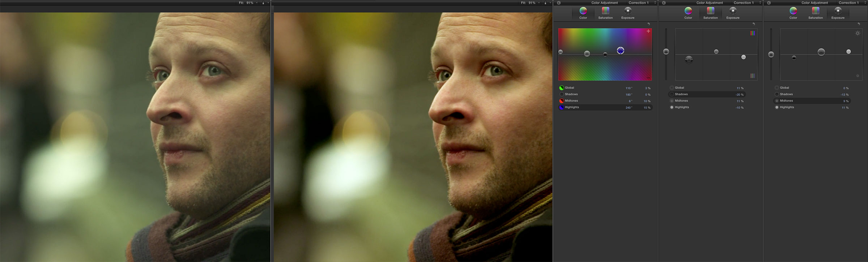Select the Shadows row in the Saturation pane

707,94
